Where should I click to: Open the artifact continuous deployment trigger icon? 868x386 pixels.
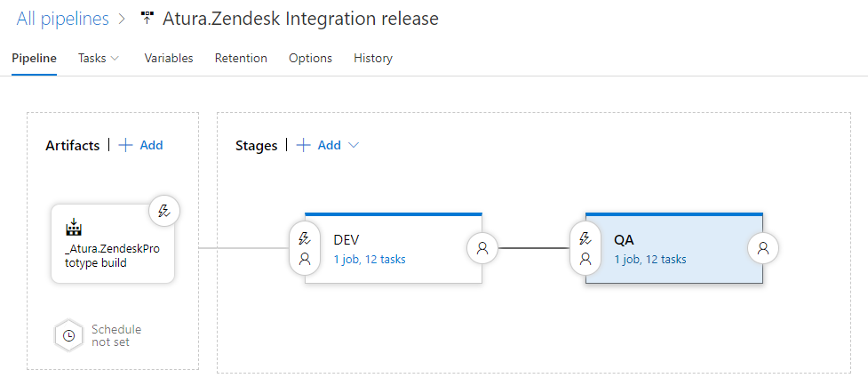click(164, 211)
